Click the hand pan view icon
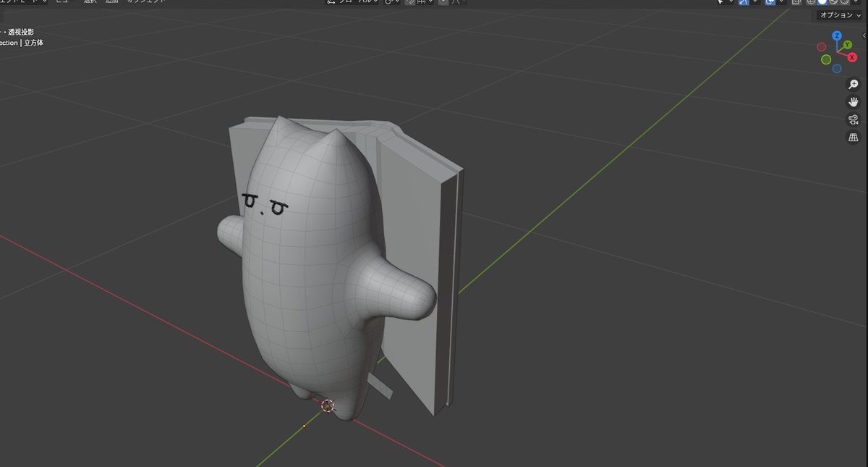Image resolution: width=868 pixels, height=467 pixels. coord(854,102)
